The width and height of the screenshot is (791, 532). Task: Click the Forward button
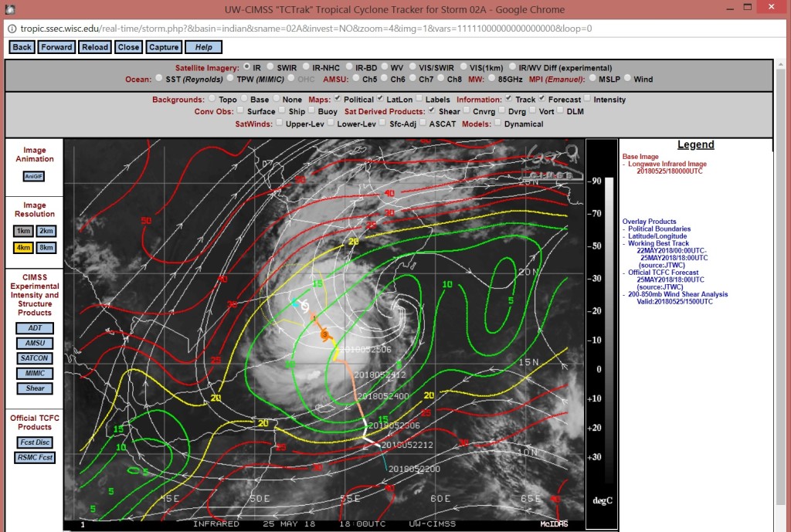click(x=56, y=47)
